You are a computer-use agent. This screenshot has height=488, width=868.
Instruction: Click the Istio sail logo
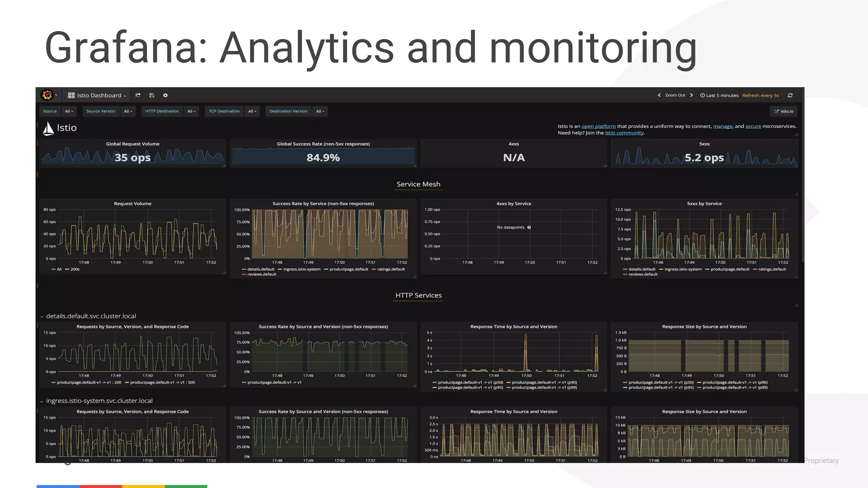48,128
